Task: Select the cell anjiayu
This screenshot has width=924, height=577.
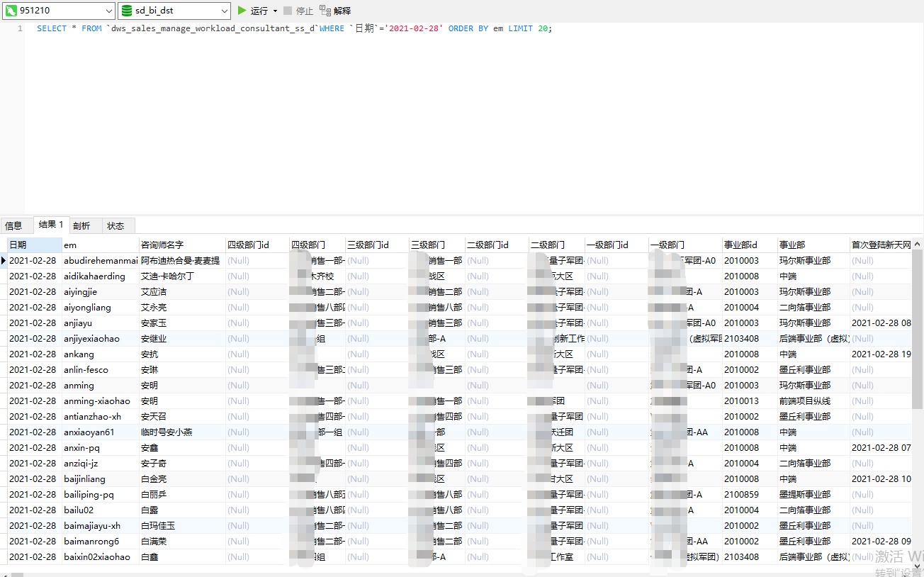Action: click(101, 323)
